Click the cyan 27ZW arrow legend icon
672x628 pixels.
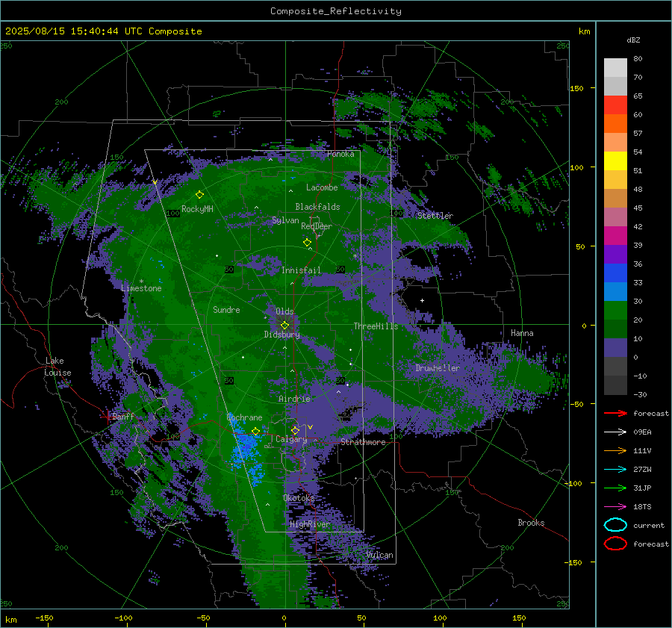click(x=615, y=470)
